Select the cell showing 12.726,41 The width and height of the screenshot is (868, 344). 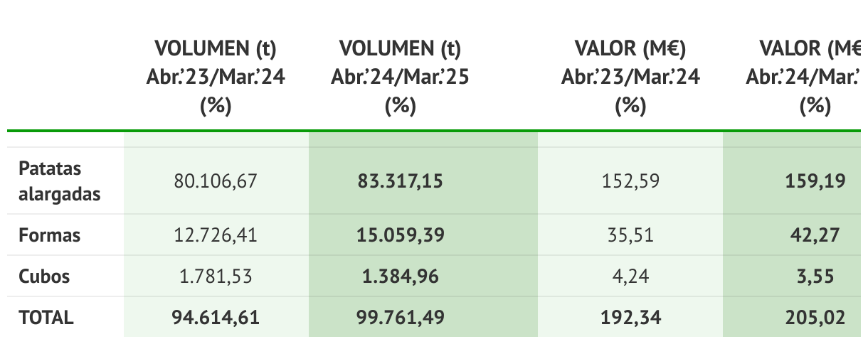click(216, 235)
